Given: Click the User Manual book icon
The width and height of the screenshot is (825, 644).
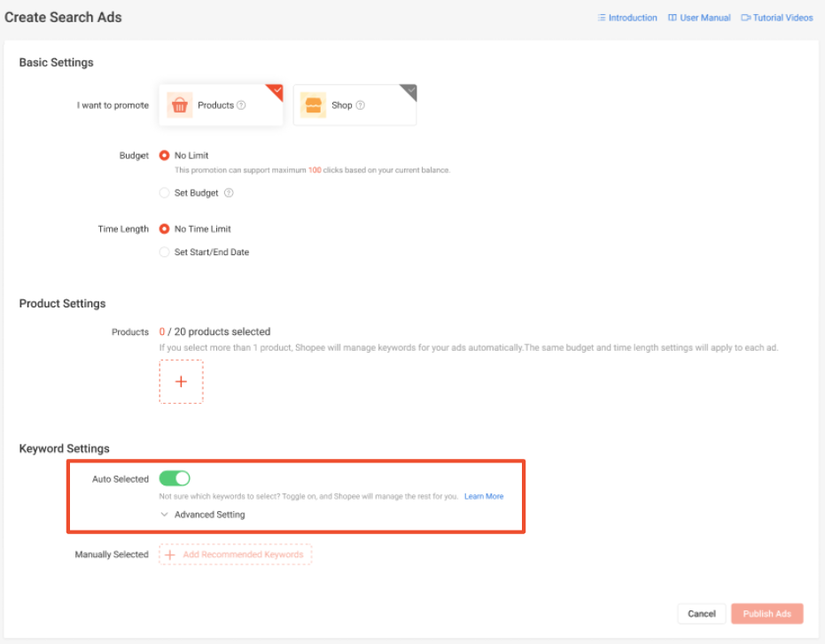Looking at the screenshot, I should 673,18.
